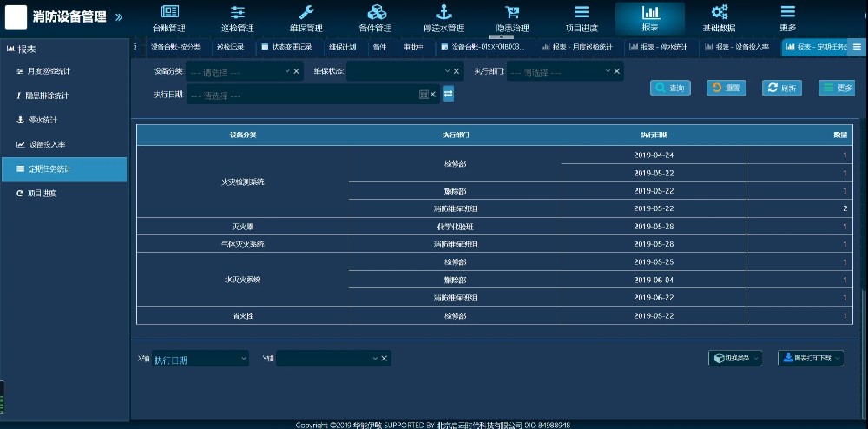Switch to 维保计划 tab

(x=342, y=47)
